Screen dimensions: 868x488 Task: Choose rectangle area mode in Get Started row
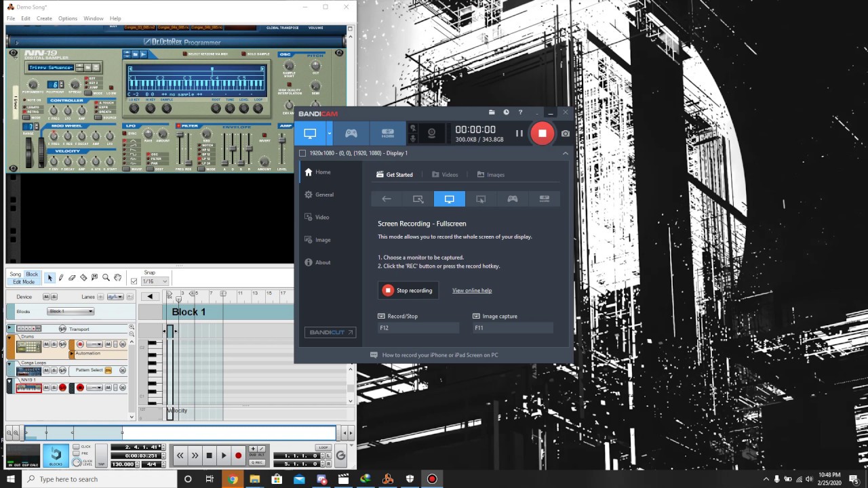(x=418, y=199)
